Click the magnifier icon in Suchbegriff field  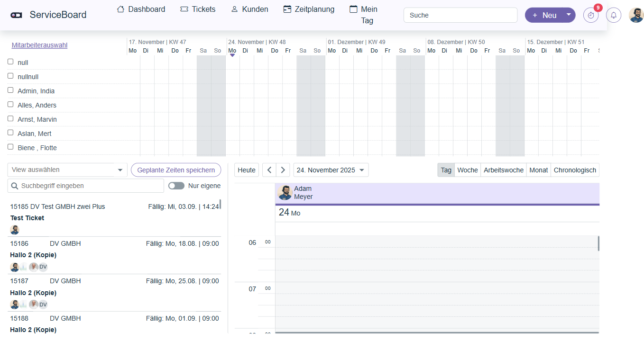point(15,186)
